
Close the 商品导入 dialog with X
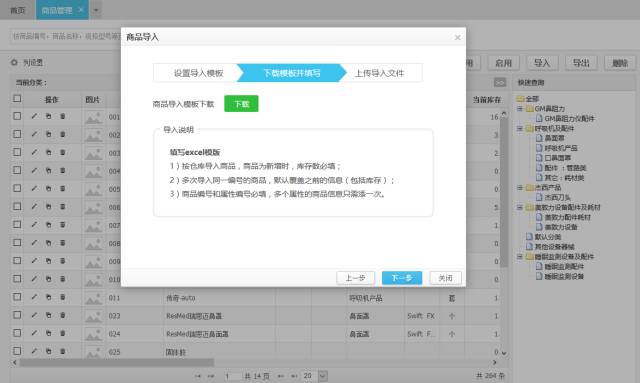point(458,37)
